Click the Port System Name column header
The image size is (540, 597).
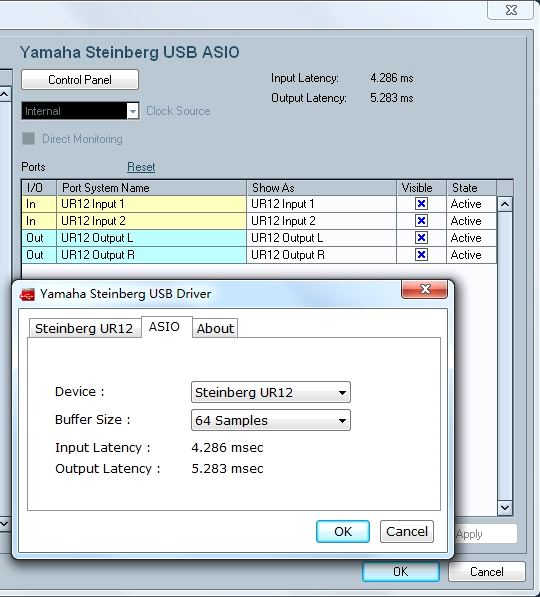pos(151,188)
